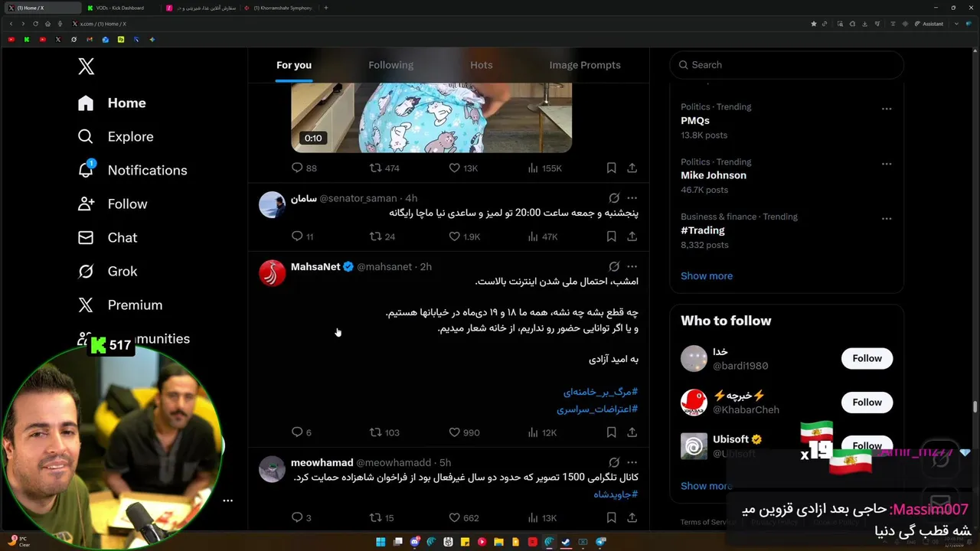Open first hashtag in MahsaNet post
The image size is (980, 551).
pyautogui.click(x=600, y=392)
